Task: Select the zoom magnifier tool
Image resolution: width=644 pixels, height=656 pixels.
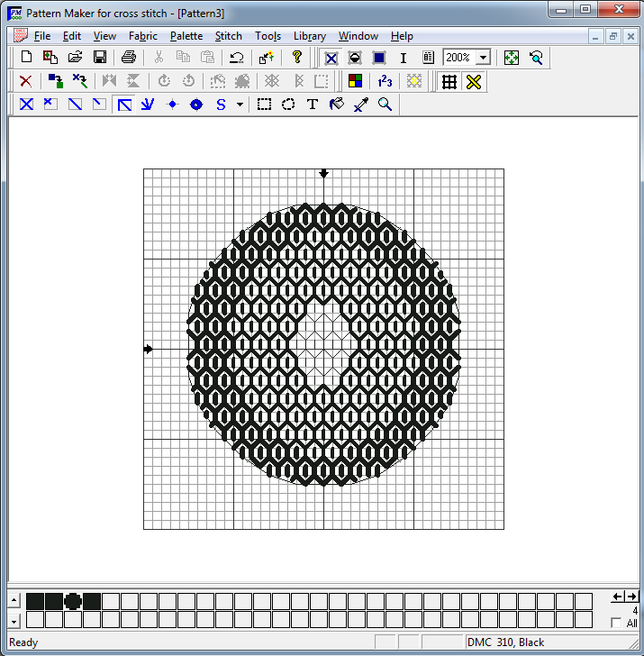Action: pos(385,105)
